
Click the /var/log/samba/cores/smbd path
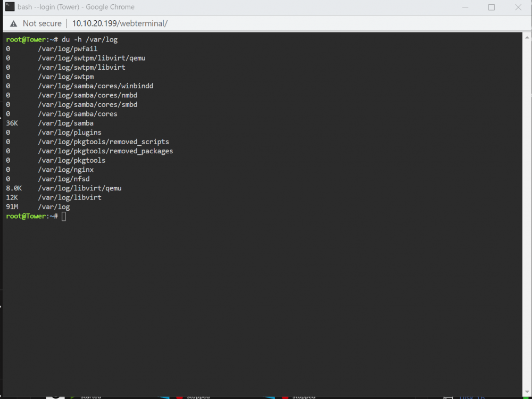coord(88,104)
